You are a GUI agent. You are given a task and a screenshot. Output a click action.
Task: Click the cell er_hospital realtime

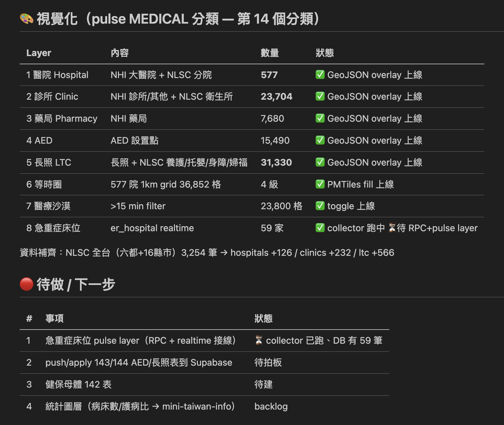click(x=152, y=228)
